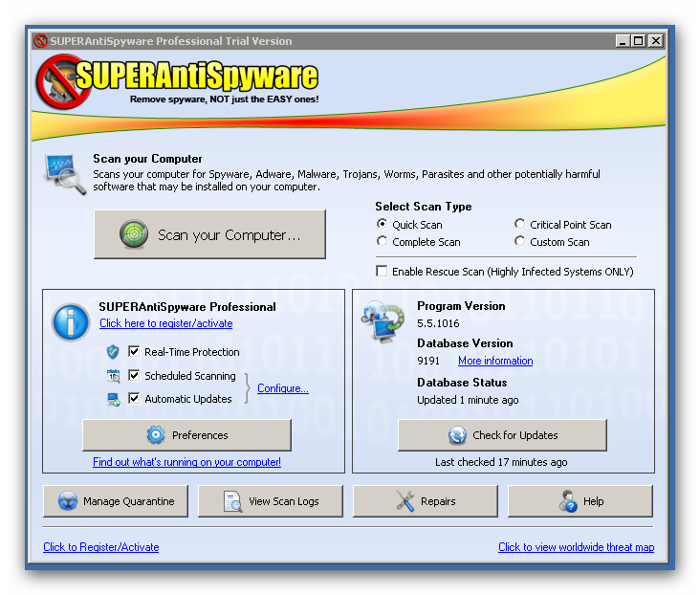Select the Complete Scan option

383,241
